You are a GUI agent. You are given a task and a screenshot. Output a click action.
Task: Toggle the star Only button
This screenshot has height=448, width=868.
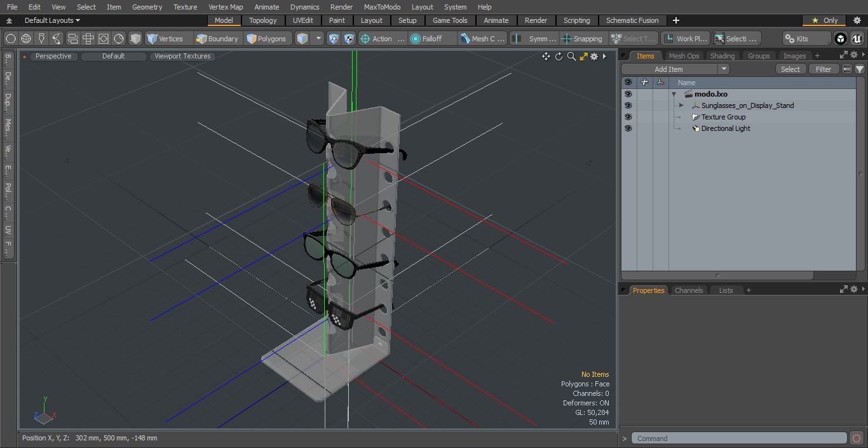pyautogui.click(x=824, y=20)
